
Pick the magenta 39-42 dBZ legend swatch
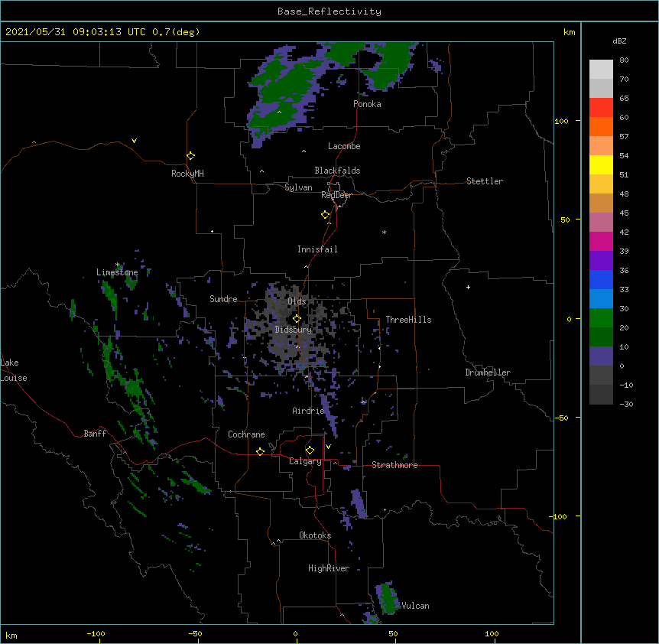(601, 241)
